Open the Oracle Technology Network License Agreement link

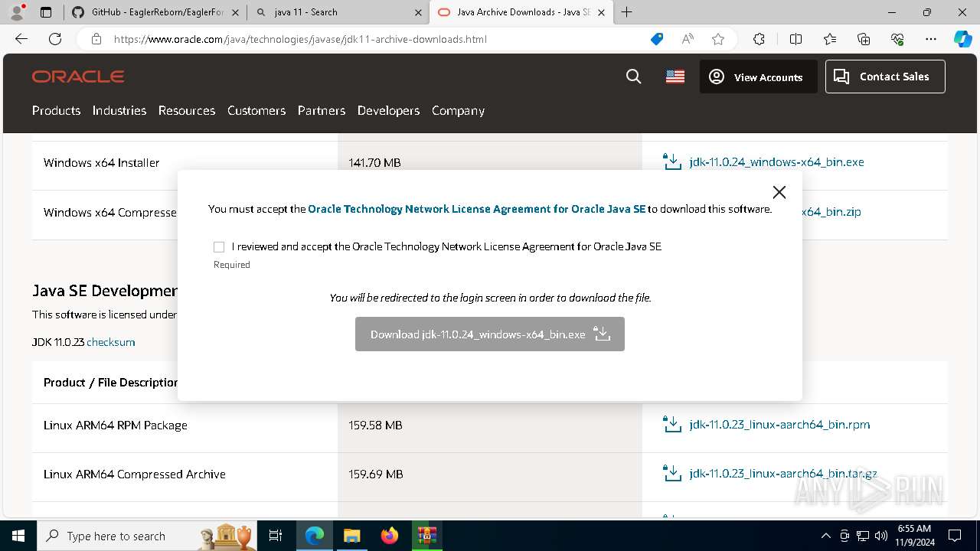477,209
